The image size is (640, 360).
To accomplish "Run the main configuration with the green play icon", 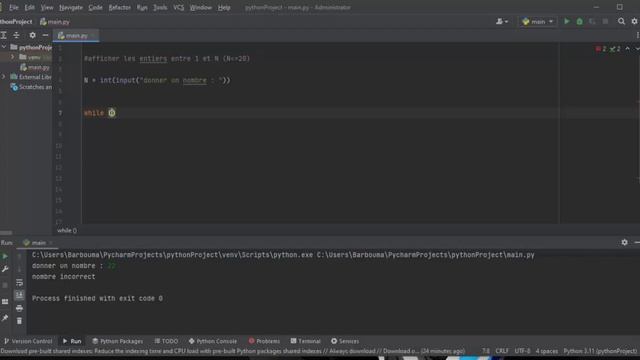I will tap(567, 21).
